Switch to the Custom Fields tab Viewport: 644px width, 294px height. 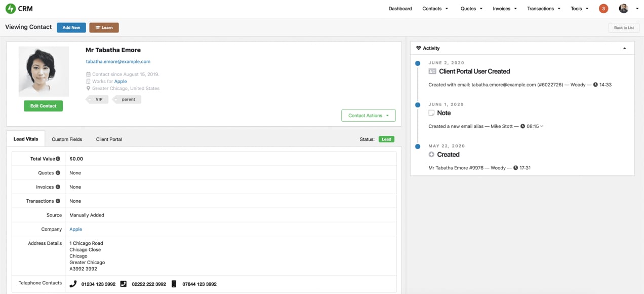click(x=66, y=138)
